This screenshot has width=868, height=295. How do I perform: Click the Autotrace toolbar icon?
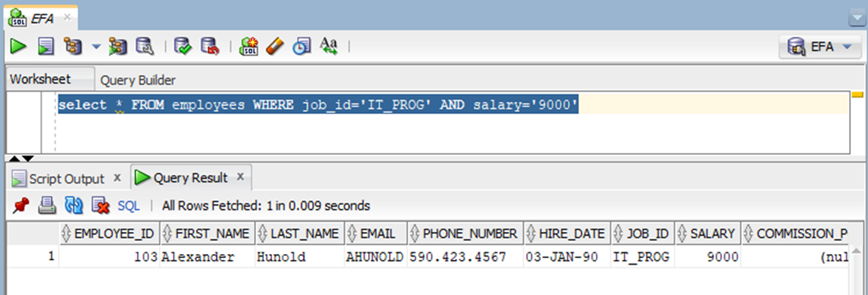click(x=118, y=47)
